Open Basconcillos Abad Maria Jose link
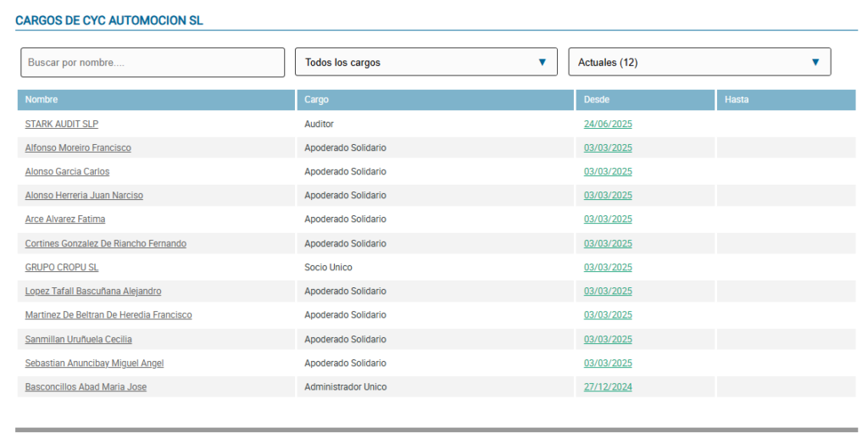Image resolution: width=868 pixels, height=433 pixels. pyautogui.click(x=86, y=387)
